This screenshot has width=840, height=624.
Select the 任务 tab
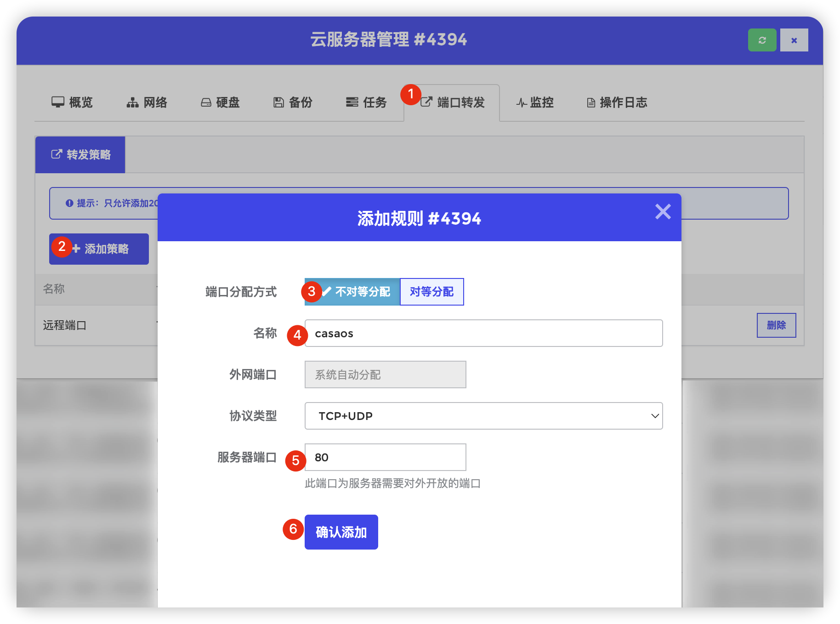pyautogui.click(x=366, y=102)
